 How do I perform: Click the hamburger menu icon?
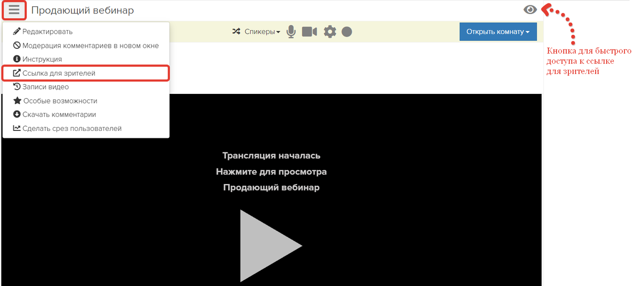[14, 10]
